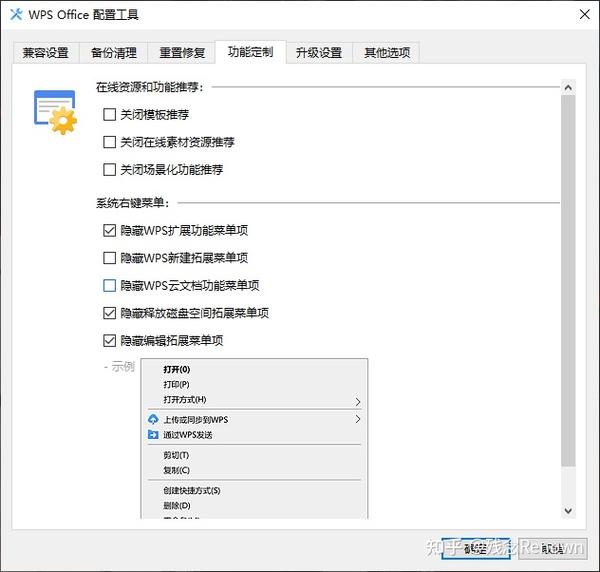Image resolution: width=600 pixels, height=572 pixels.
Task: Click the scrollbar down arrow
Action: (x=568, y=511)
